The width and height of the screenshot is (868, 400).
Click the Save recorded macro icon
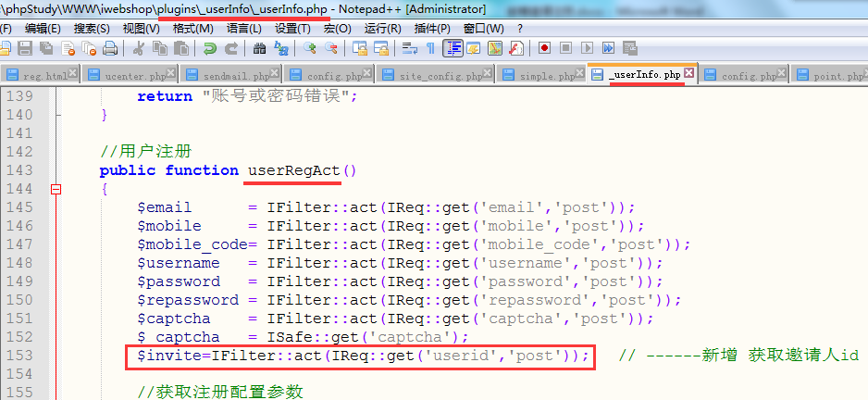click(x=630, y=48)
